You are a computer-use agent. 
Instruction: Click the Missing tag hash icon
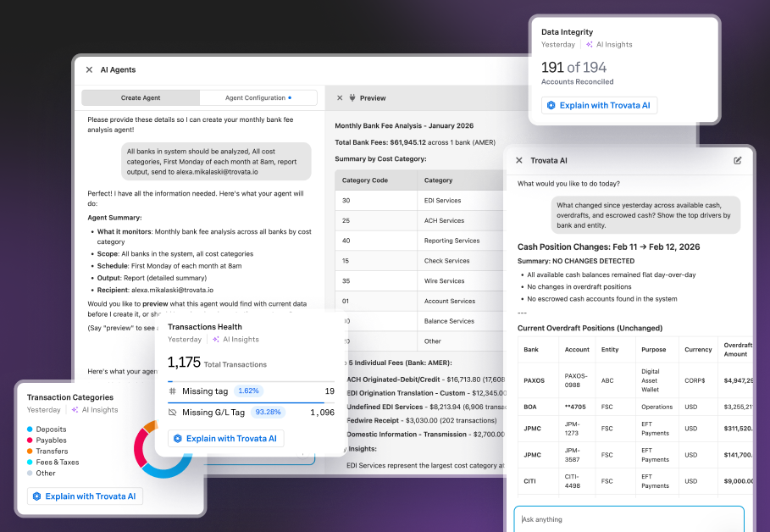(173, 391)
